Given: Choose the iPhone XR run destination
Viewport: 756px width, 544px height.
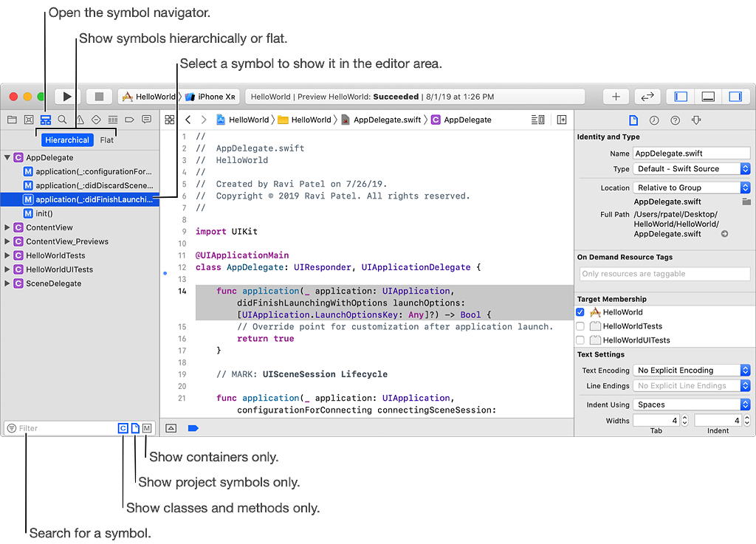Looking at the screenshot, I should [x=210, y=97].
